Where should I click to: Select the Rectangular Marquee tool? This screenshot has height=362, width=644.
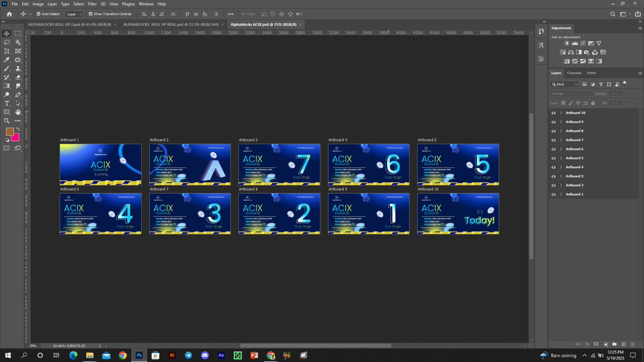click(x=18, y=34)
